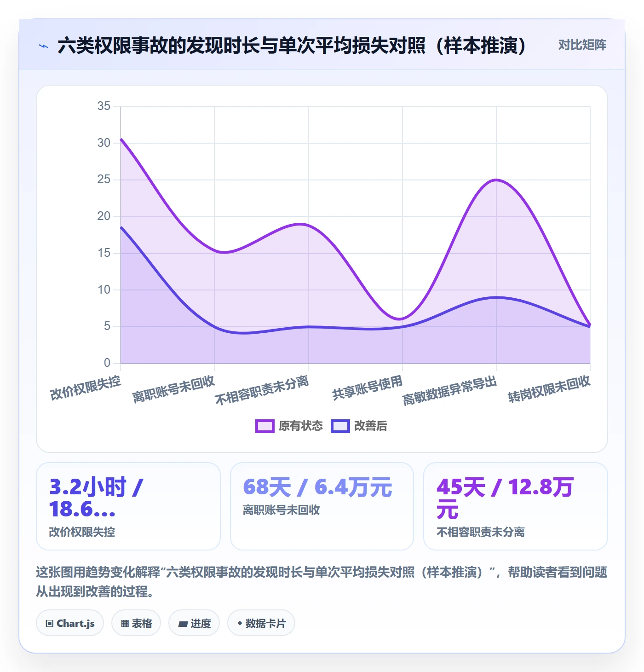Viewport: 644px width, 672px height.
Task: Click the 68天 / 6.4万元 stat value
Action: click(x=317, y=487)
